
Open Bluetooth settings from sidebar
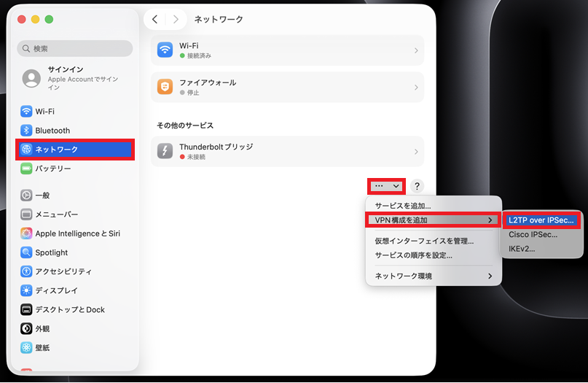pos(52,131)
